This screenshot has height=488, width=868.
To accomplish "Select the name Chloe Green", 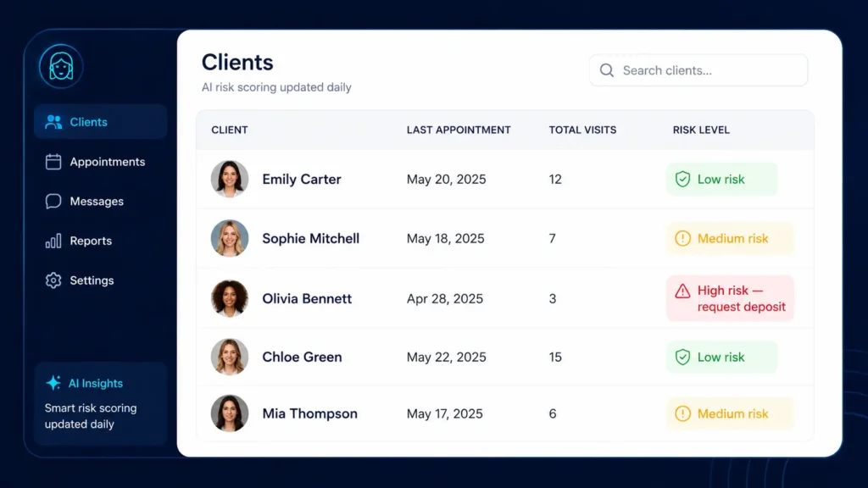I will 303,357.
